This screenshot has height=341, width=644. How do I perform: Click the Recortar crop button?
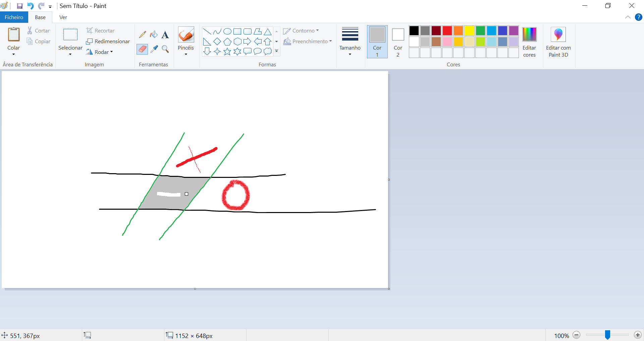click(x=100, y=31)
